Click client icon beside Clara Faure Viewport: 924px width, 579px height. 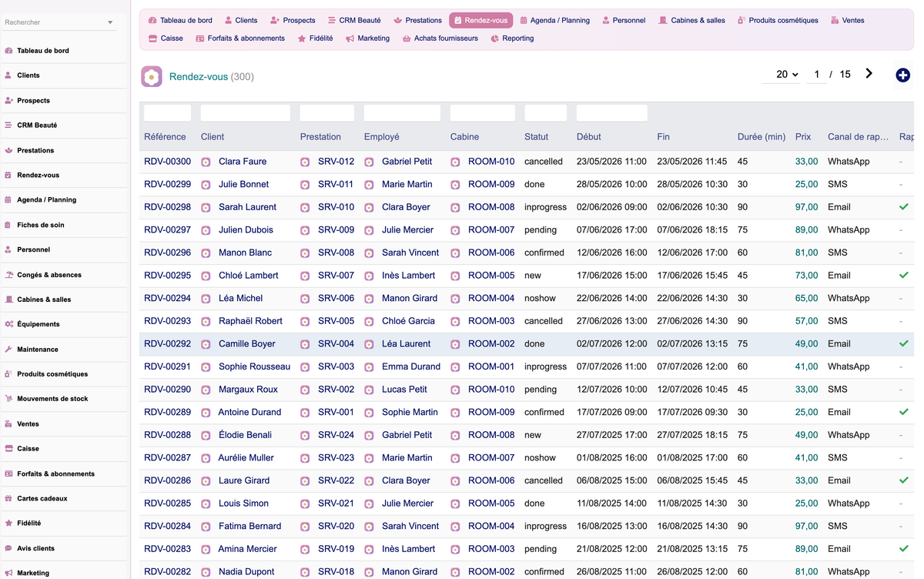pyautogui.click(x=206, y=162)
